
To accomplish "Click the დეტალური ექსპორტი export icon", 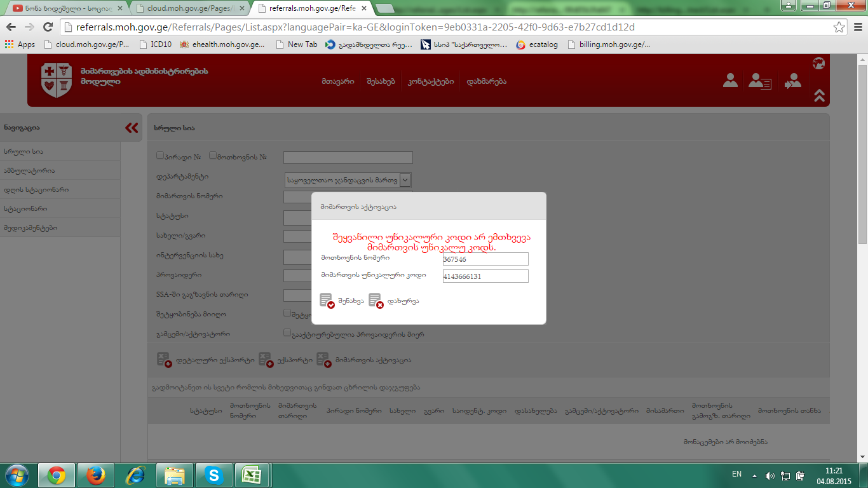I will (x=164, y=360).
